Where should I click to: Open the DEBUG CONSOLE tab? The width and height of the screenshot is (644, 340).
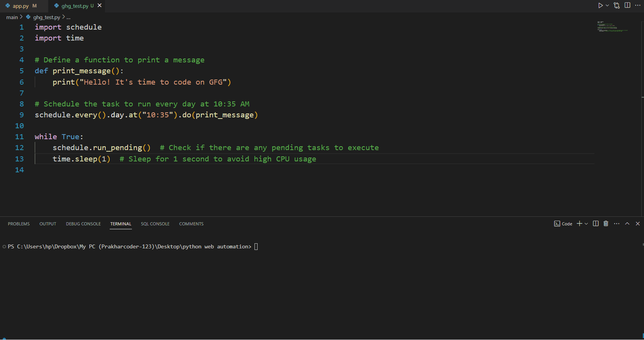(83, 224)
